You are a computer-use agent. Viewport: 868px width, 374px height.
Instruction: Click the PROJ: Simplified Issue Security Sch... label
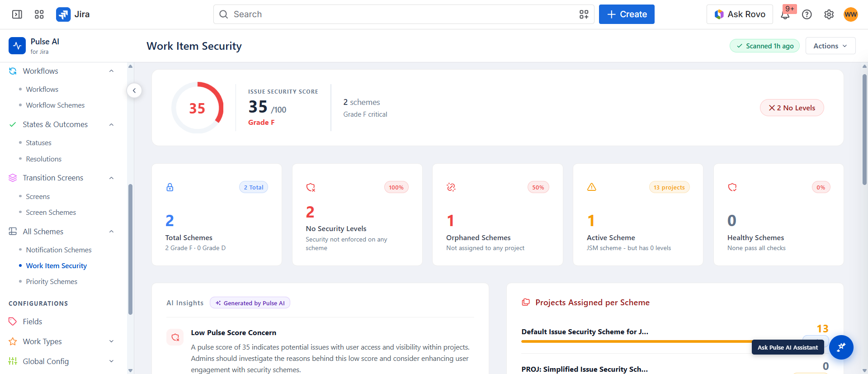[585, 369]
